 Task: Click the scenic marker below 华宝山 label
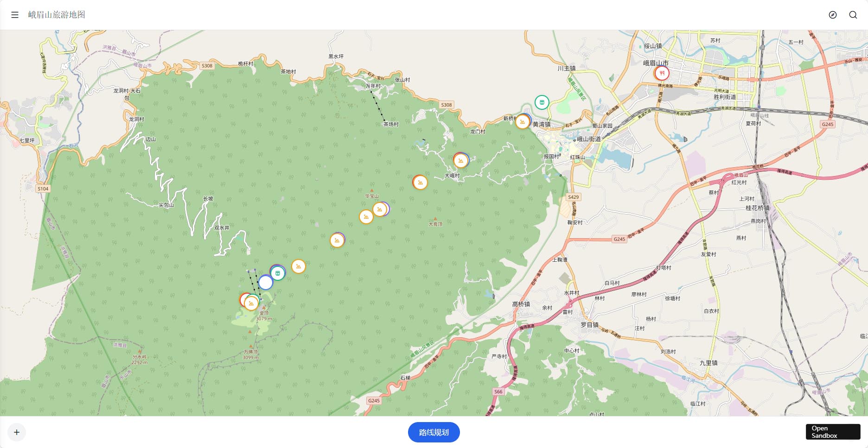[380, 209]
